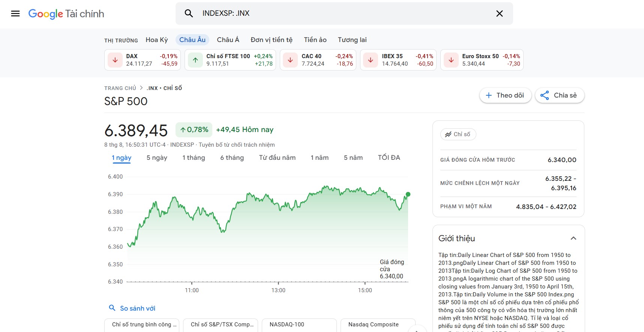This screenshot has height=332, width=644.
Task: Click the S&P 500 page title
Action: [126, 101]
